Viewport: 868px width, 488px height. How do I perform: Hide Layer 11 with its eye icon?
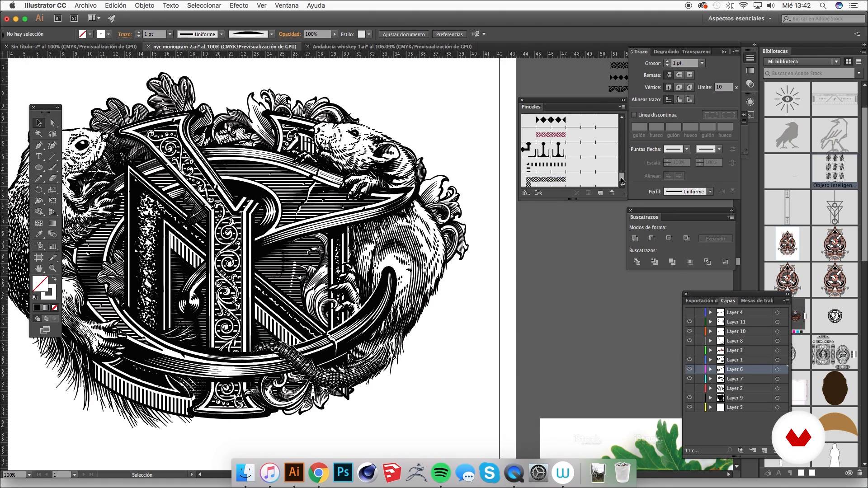(689, 322)
